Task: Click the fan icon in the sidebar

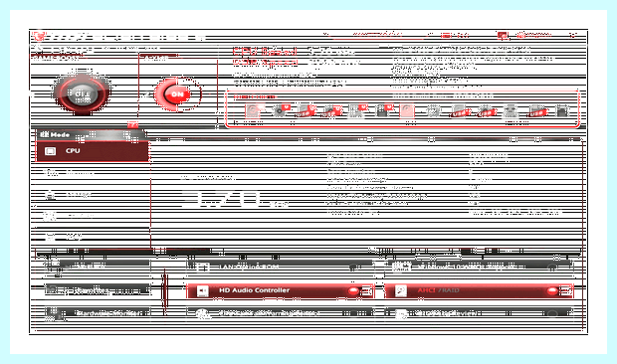Action: tap(51, 216)
